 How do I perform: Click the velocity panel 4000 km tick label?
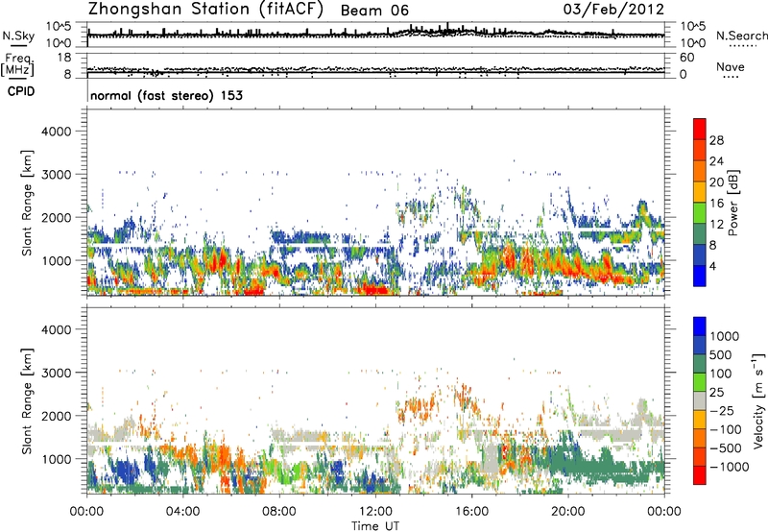56,329
